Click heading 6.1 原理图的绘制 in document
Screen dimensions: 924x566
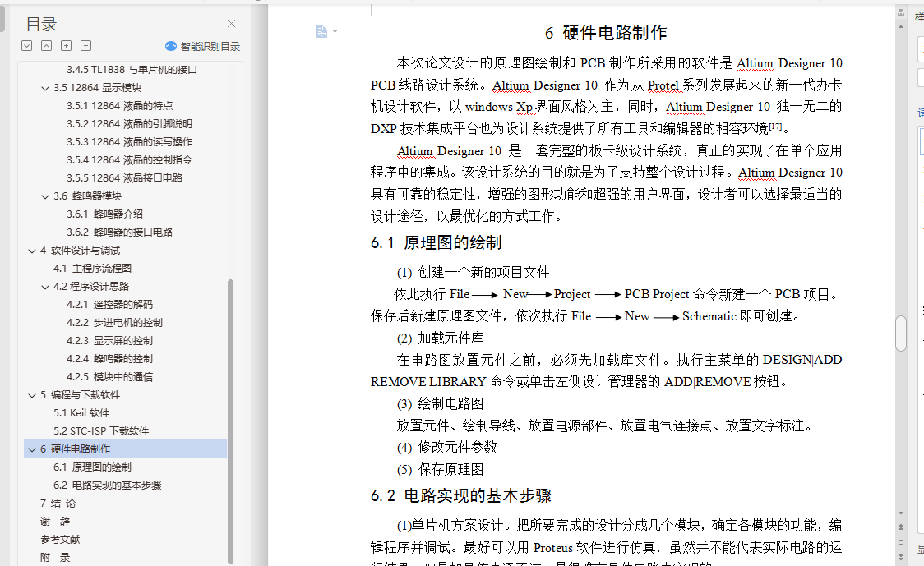[x=436, y=242]
